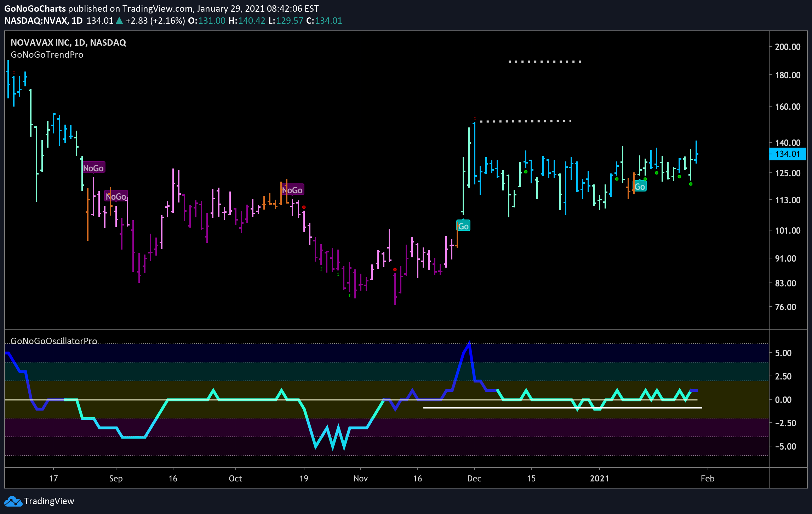Click the 101.00 price axis label

tap(788, 230)
